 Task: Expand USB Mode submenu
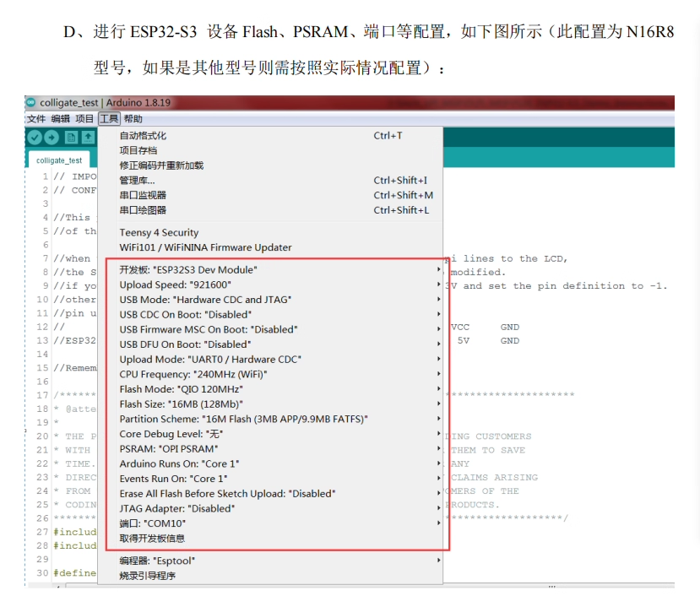[x=270, y=300]
